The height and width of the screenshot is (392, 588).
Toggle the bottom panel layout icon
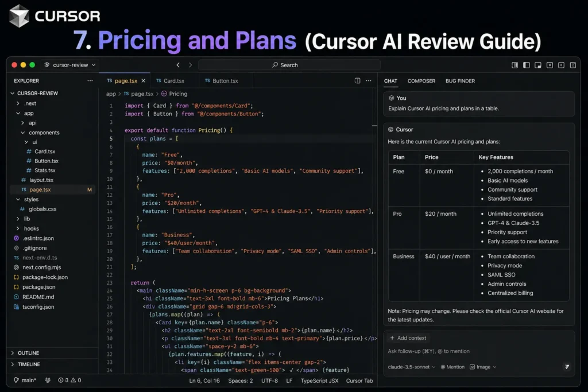click(x=537, y=65)
